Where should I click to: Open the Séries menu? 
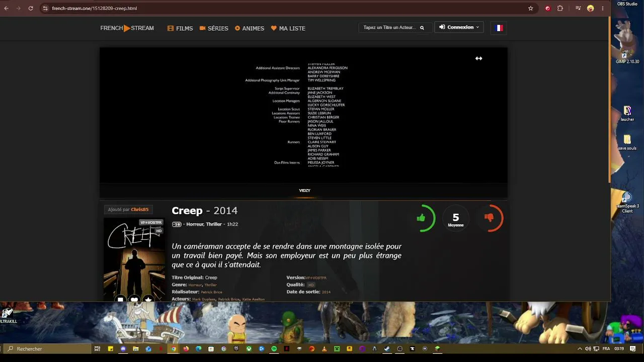(214, 28)
